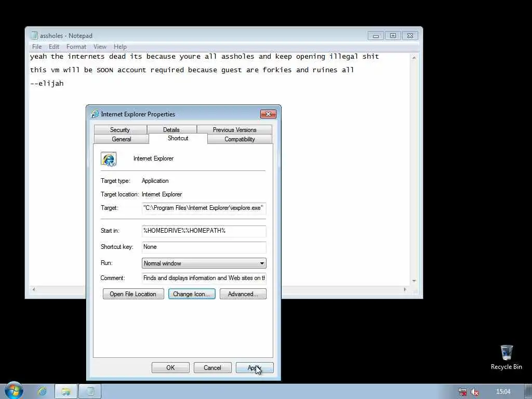Image resolution: width=532 pixels, height=399 pixels.
Task: Open Notepad's Format menu
Action: click(76, 46)
